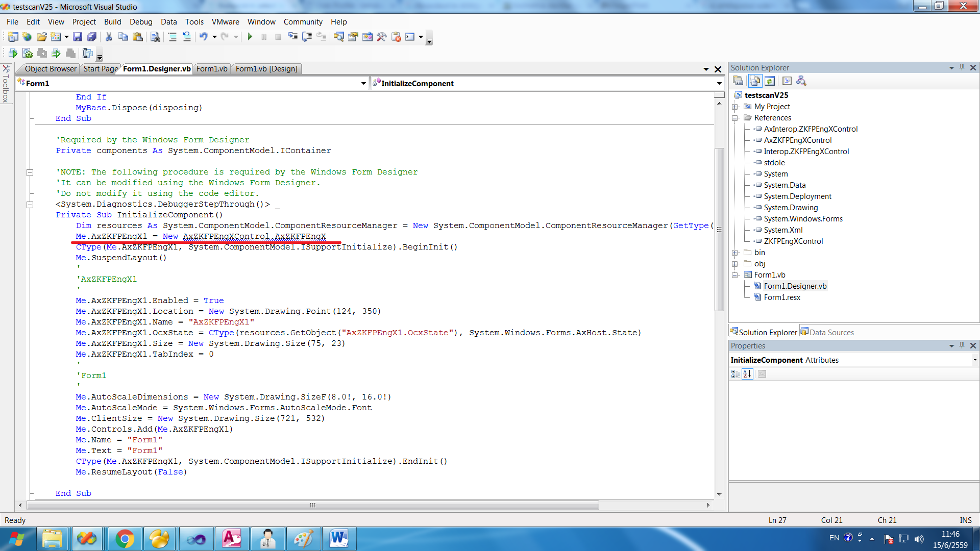The image size is (980, 551).
Task: Click the Properties icon in Solution Explorer
Action: [x=739, y=81]
